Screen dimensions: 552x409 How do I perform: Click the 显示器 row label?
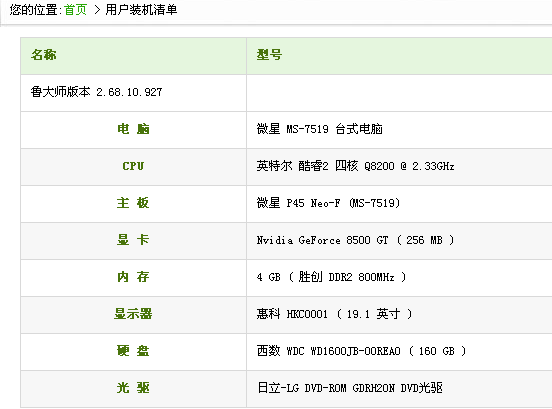(133, 314)
